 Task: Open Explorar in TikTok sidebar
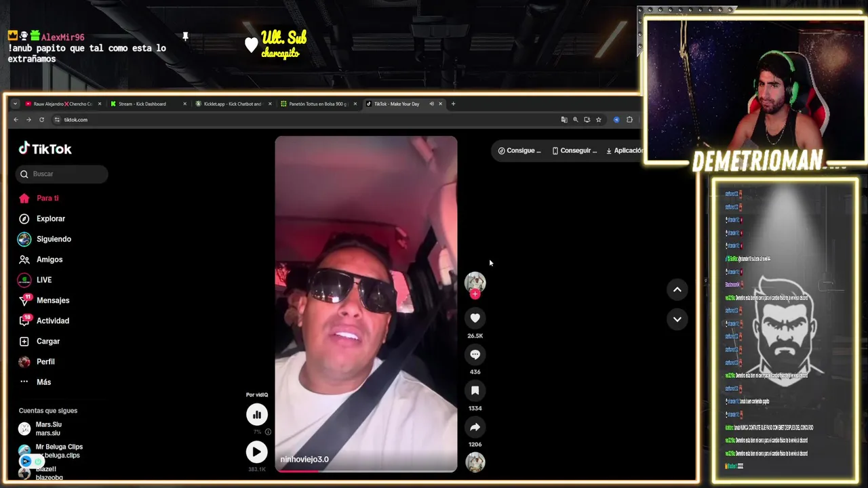[x=51, y=218]
